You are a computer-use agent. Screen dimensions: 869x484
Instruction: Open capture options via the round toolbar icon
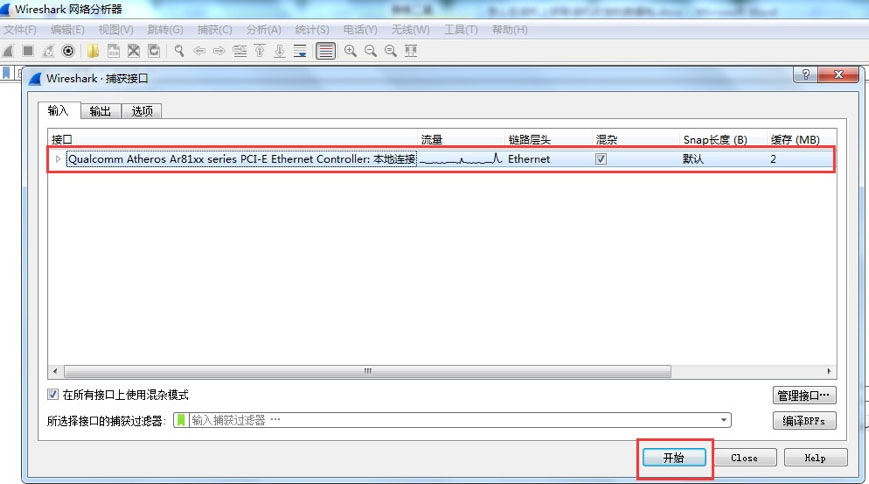(68, 51)
